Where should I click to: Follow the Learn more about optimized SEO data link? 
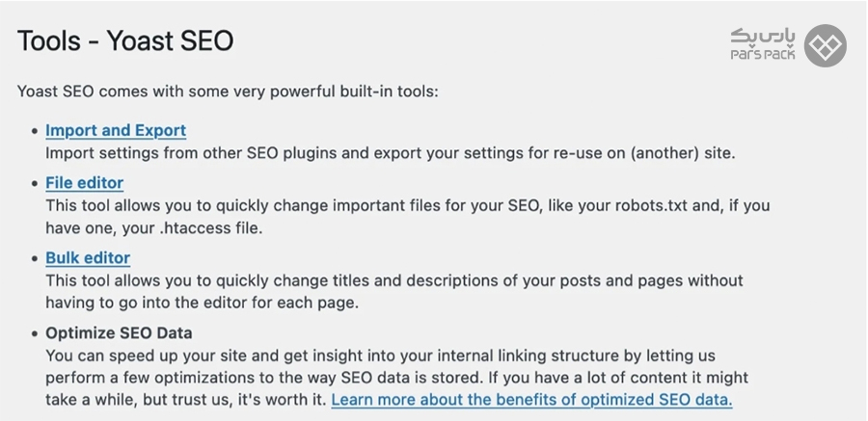531,400
